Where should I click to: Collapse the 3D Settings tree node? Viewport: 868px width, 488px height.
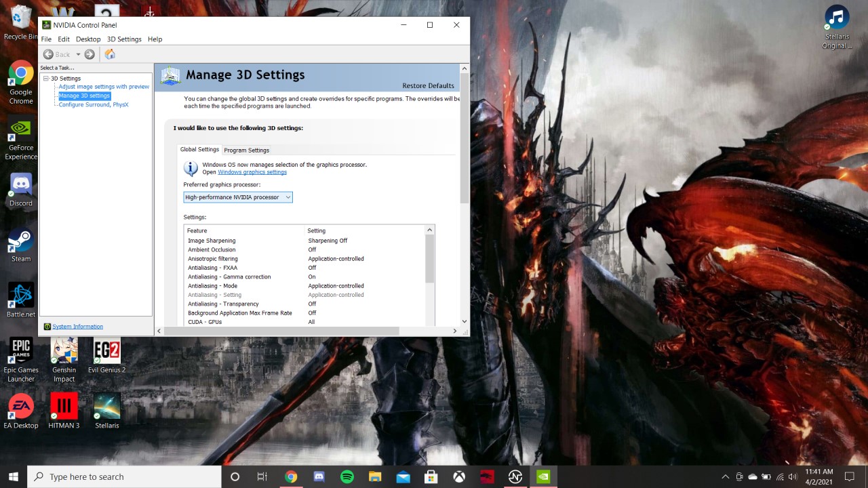point(46,79)
